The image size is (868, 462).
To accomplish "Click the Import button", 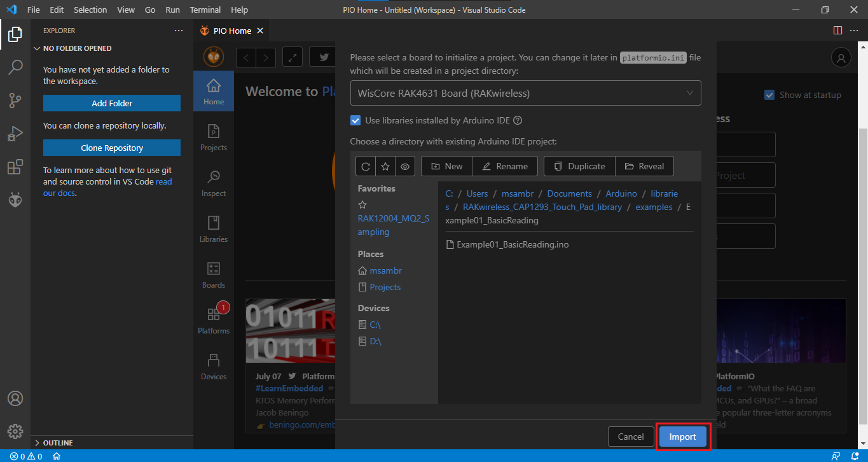I will [x=682, y=437].
